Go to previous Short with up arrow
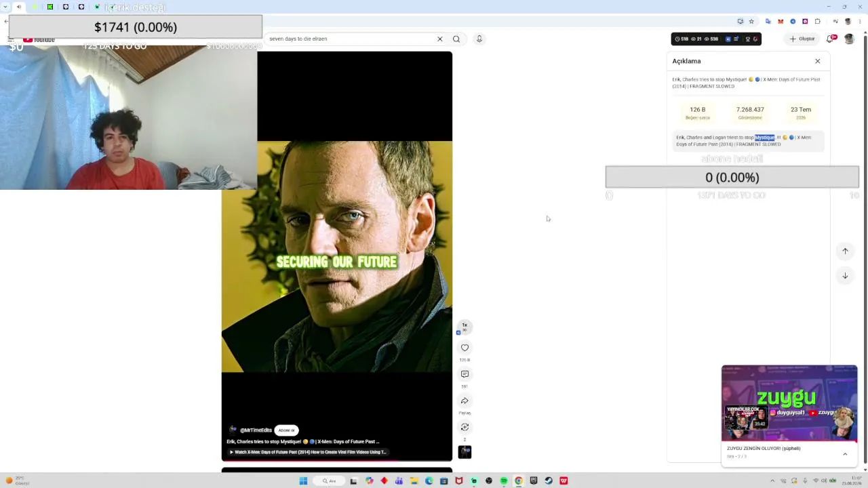The width and height of the screenshot is (868, 488). 845,251
